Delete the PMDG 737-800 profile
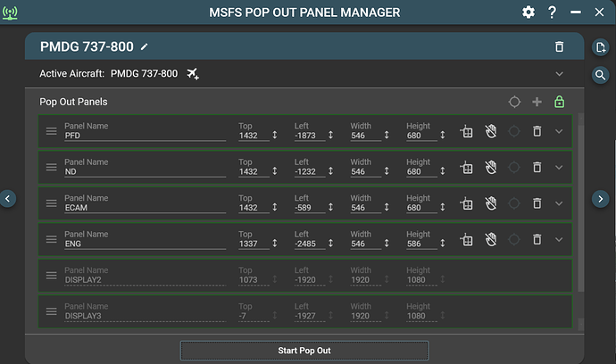 559,46
